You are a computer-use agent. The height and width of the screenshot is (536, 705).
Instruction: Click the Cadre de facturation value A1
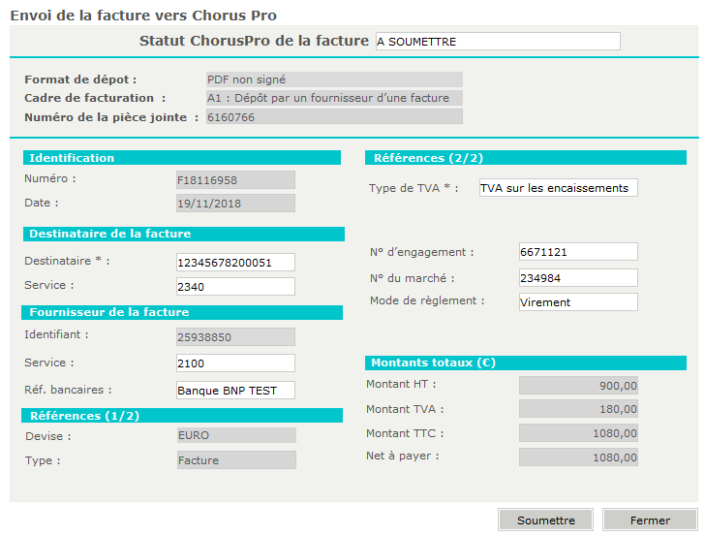(x=334, y=98)
